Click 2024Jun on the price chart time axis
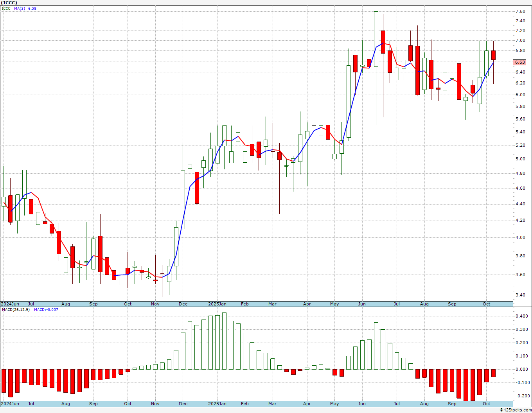This screenshot has width=532, height=413. (x=10, y=304)
